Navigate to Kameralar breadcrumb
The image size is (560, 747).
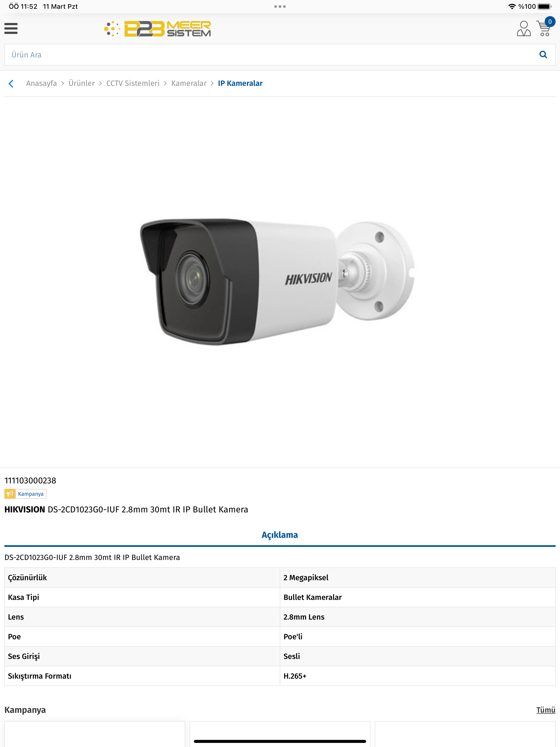pyautogui.click(x=189, y=83)
